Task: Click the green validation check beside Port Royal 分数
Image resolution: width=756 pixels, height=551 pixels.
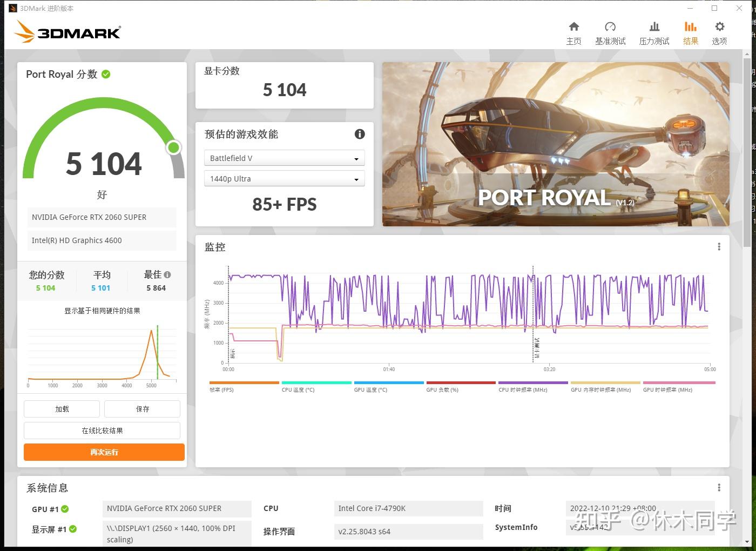Action: 106,74
